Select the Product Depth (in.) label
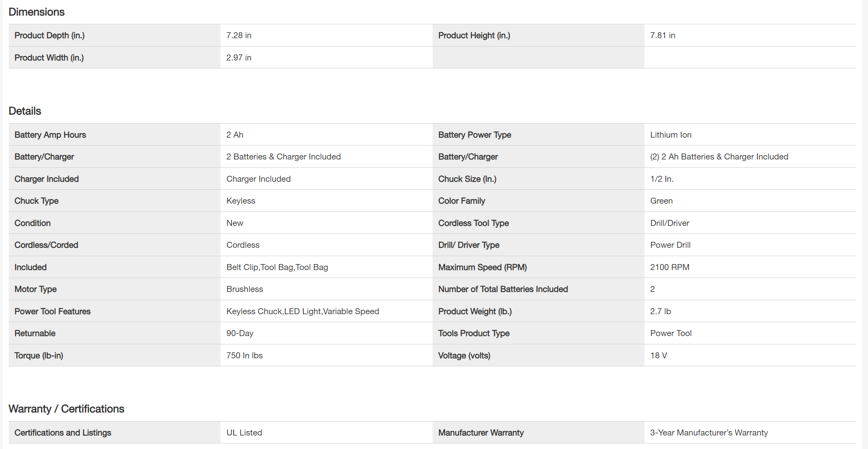The image size is (868, 449). (50, 35)
